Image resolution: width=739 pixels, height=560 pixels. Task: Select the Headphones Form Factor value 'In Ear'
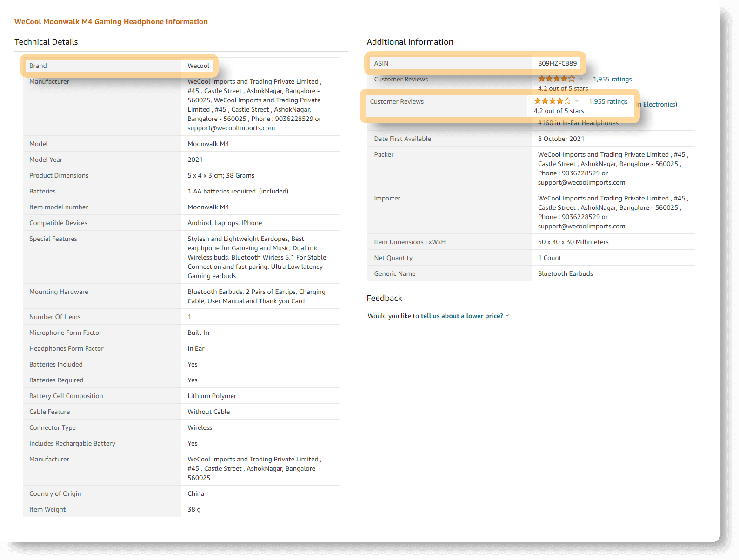coord(196,348)
